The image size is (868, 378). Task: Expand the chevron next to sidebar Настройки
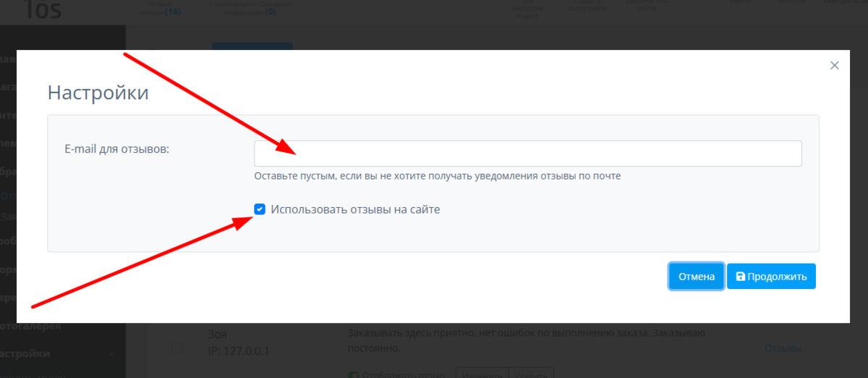tap(112, 354)
